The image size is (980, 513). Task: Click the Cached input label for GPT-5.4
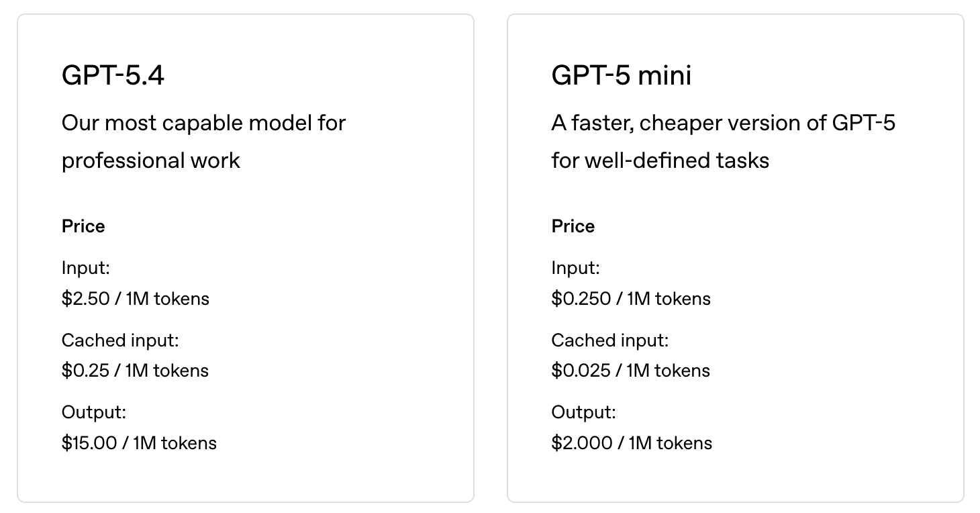click(120, 340)
